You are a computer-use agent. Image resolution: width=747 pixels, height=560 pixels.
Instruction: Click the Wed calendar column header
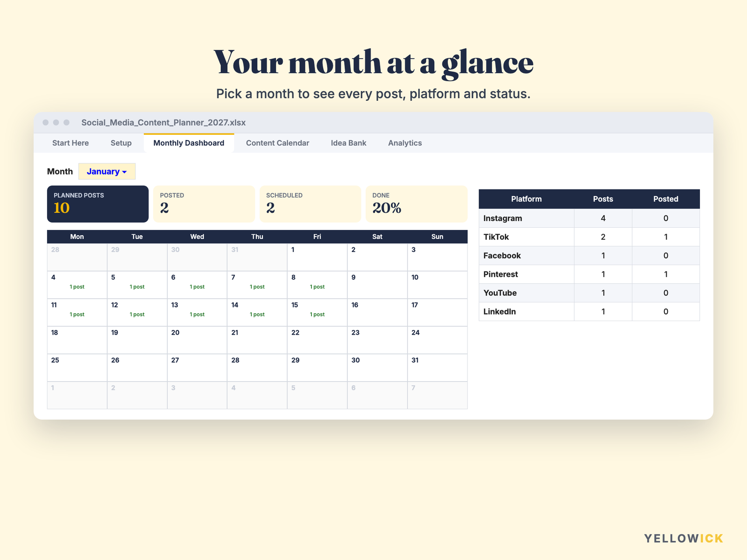[197, 237]
